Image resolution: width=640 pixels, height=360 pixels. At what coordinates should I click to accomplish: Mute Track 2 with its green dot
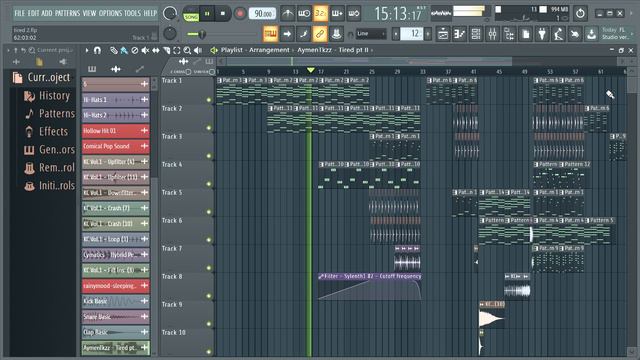pyautogui.click(x=209, y=128)
